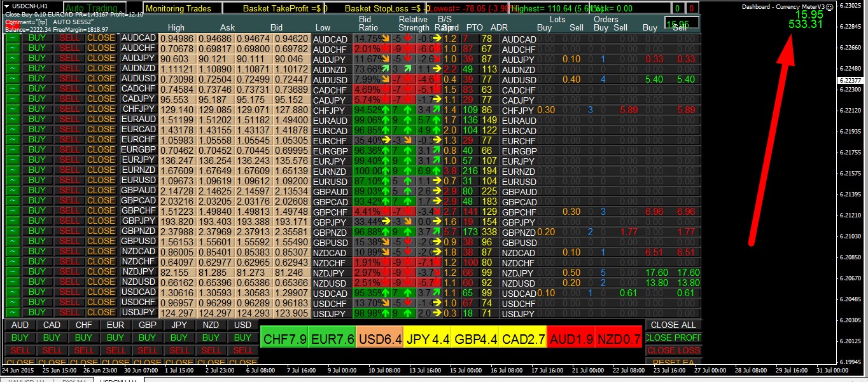Screen dimensions: 868x382
Task: Click the ~ icon for NZDJPY
Action: coord(13,272)
